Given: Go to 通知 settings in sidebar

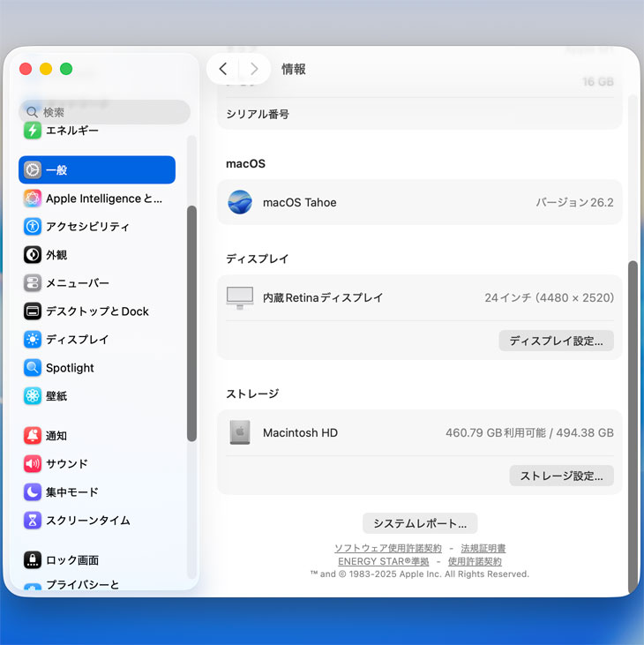Looking at the screenshot, I should [56, 436].
